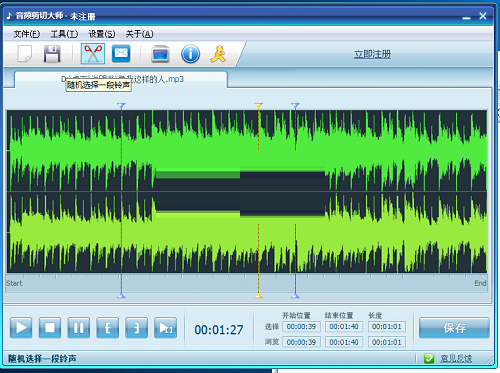Open the 工具(T) menu
The image size is (500, 373).
(64, 34)
